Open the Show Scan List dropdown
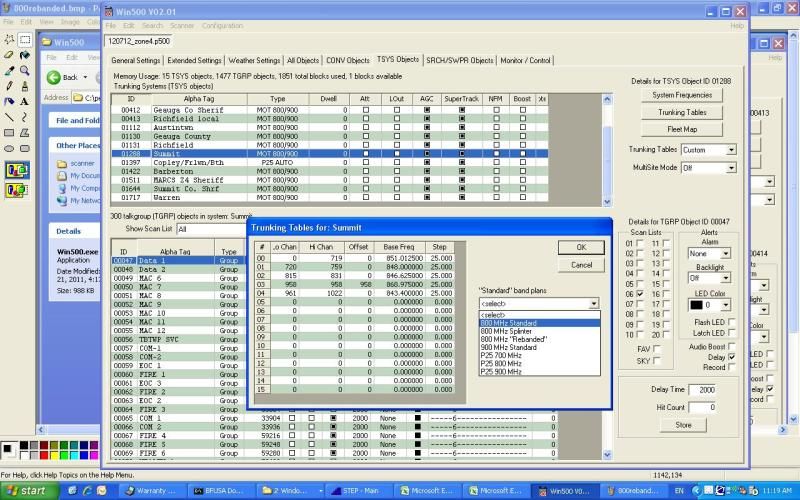 coord(211,229)
